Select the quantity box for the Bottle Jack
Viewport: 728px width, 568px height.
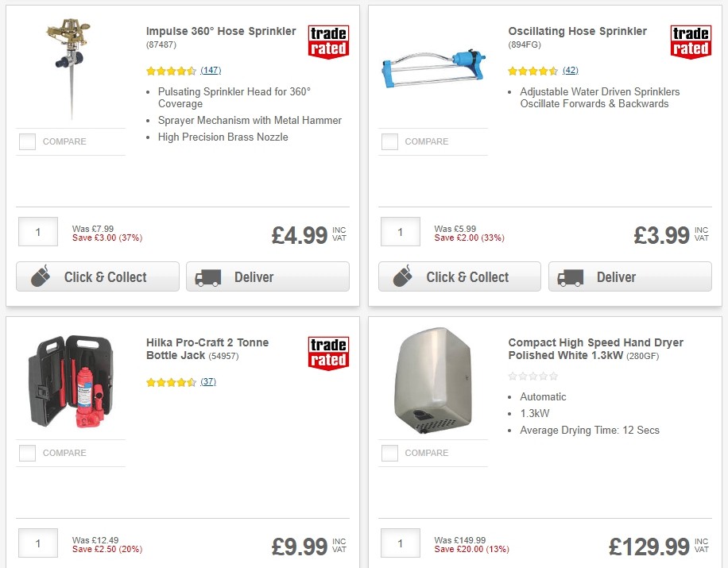pos(37,543)
